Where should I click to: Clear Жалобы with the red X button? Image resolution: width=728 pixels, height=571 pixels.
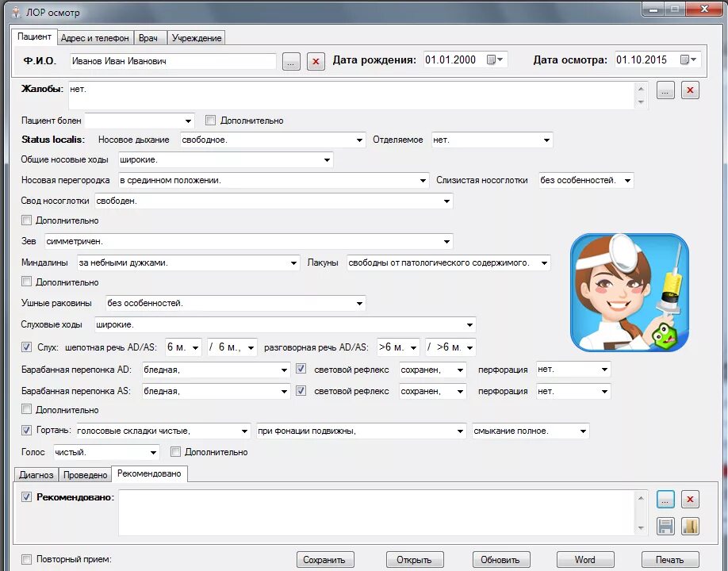tap(690, 90)
